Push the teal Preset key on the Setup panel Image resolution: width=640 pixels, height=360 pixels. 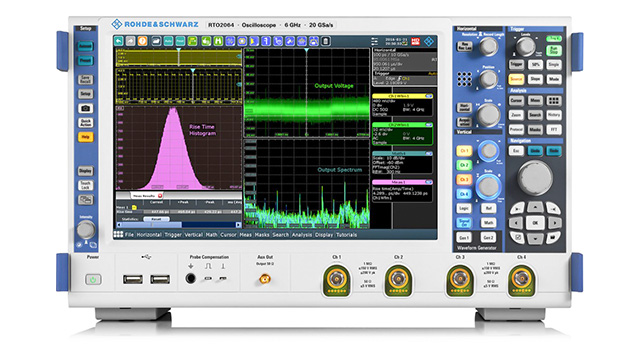tap(85, 60)
